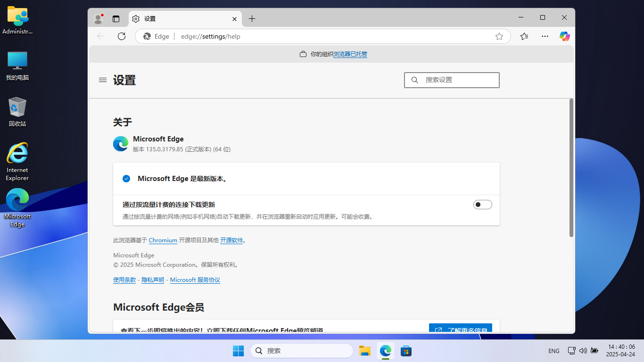Open Microsoft Store from taskbar
Screen dimensions: 644x362
click(406, 351)
